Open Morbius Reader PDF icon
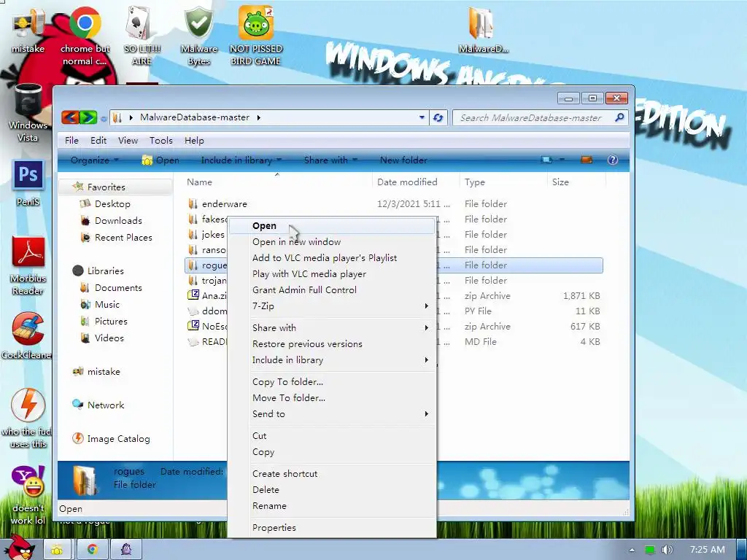The image size is (747, 560). (x=28, y=265)
